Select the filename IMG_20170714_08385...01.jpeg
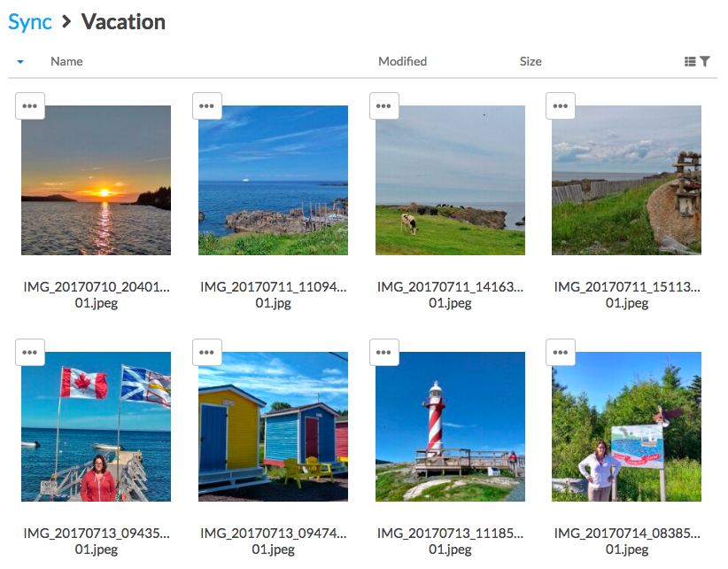This screenshot has height=569, width=728. (626, 541)
